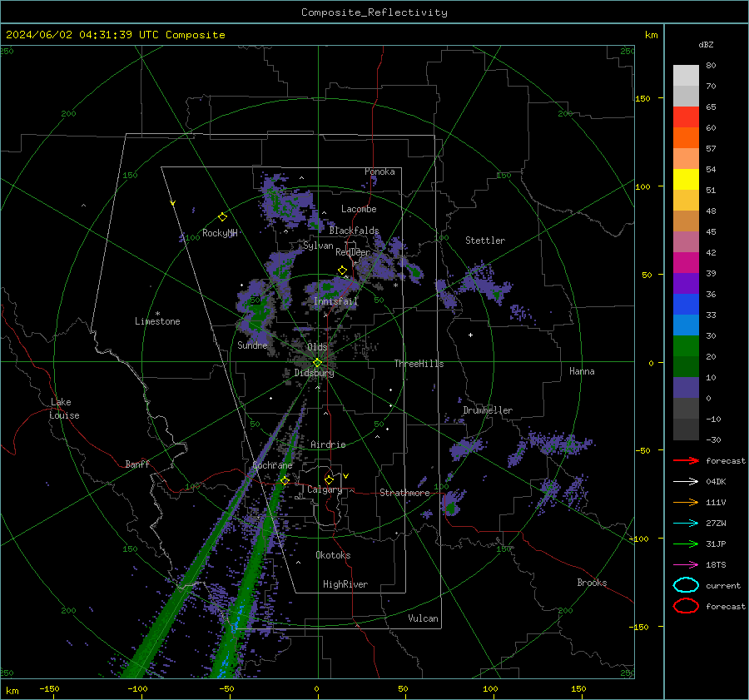Click the 'Lake Louise' map label

tap(65, 409)
